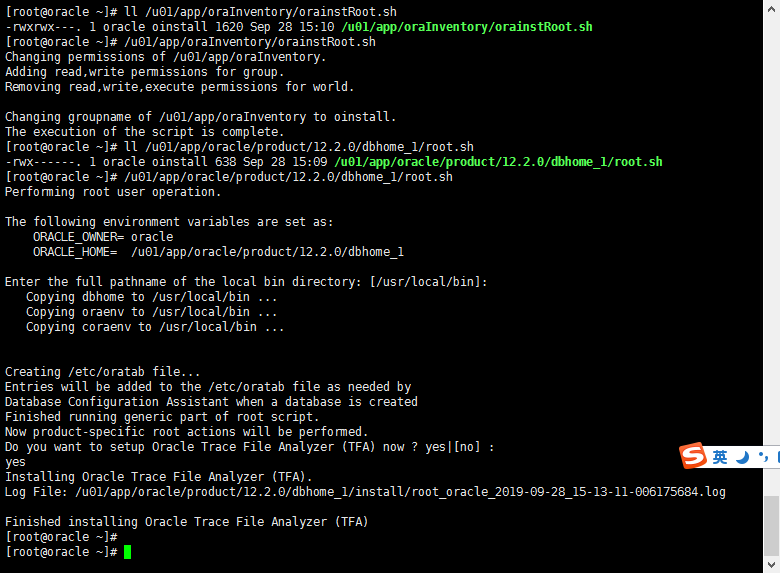This screenshot has height=573, width=780.
Task: Toggle the 英 English/Chinese input mode
Action: 720,457
